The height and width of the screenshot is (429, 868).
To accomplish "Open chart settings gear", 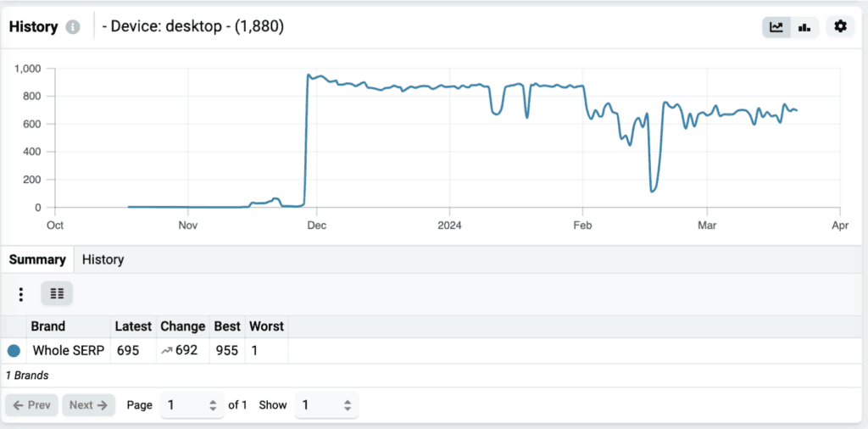I will [x=840, y=26].
